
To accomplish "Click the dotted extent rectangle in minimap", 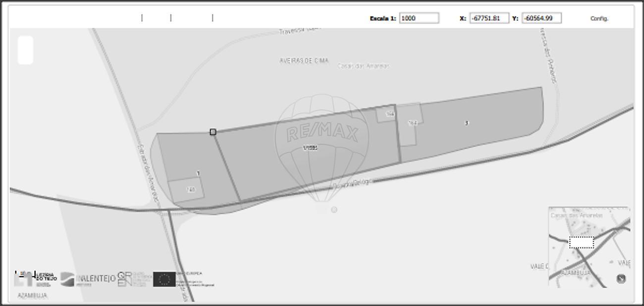I will point(581,243).
